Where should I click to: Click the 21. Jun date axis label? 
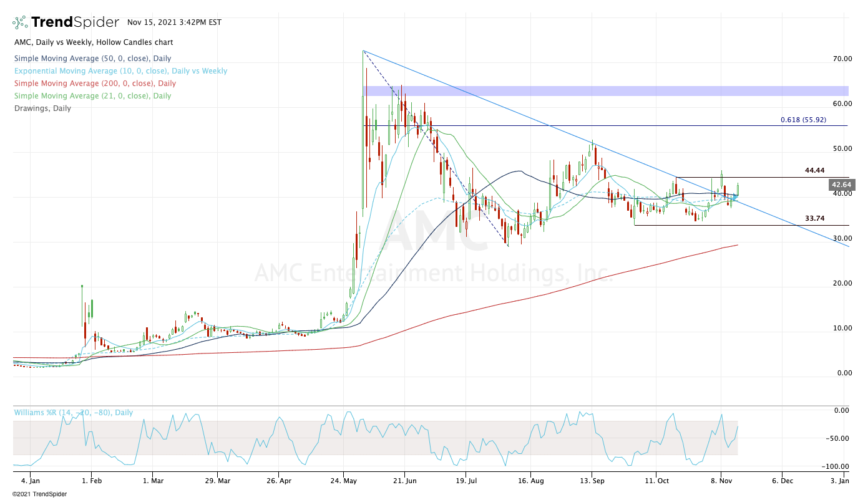[x=405, y=481]
